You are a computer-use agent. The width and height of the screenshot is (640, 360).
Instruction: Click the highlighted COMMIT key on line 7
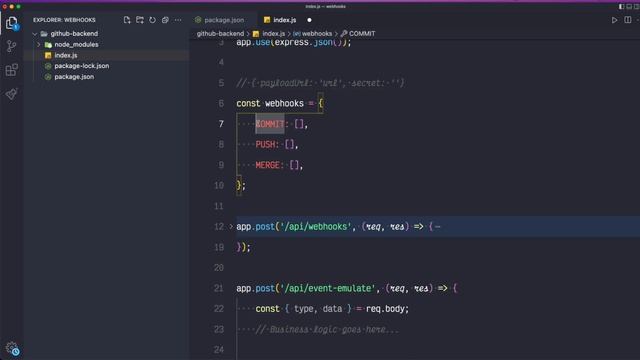click(x=270, y=124)
